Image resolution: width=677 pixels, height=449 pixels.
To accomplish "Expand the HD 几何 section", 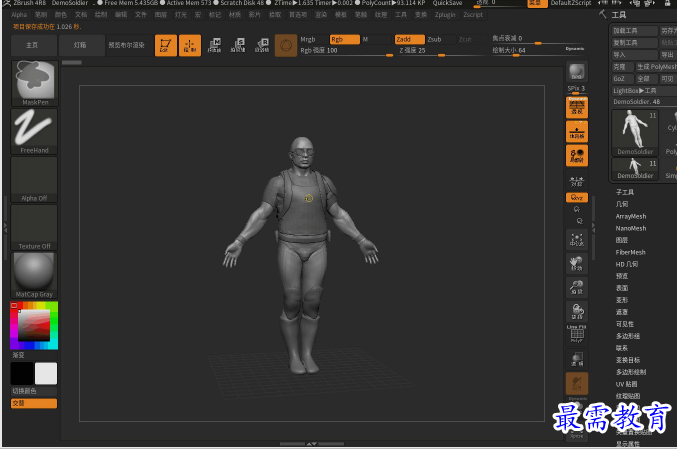I will pyautogui.click(x=626, y=264).
